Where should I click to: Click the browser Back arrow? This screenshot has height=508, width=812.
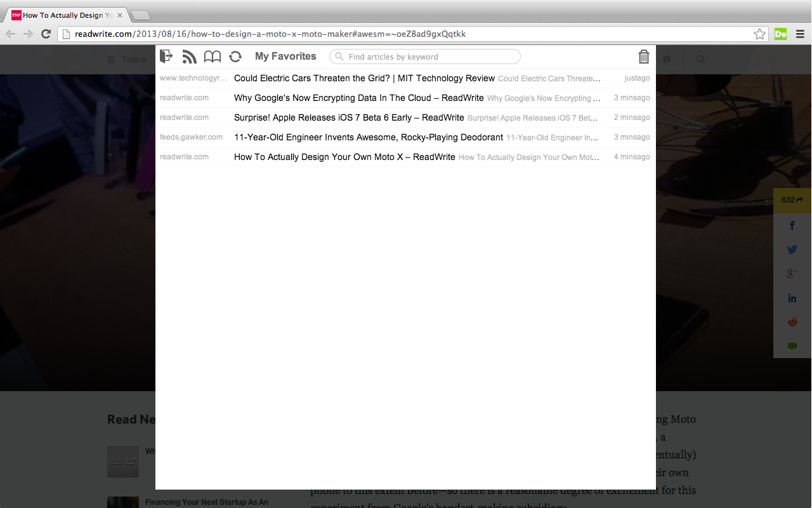pyautogui.click(x=10, y=34)
